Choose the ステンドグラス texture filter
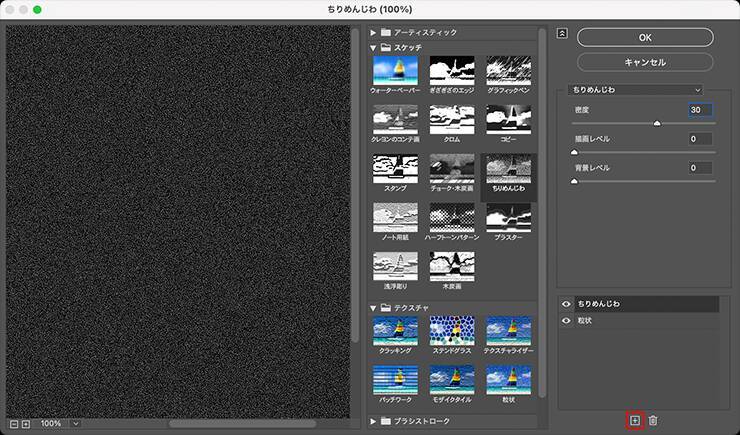The height and width of the screenshot is (435, 740). [x=452, y=330]
